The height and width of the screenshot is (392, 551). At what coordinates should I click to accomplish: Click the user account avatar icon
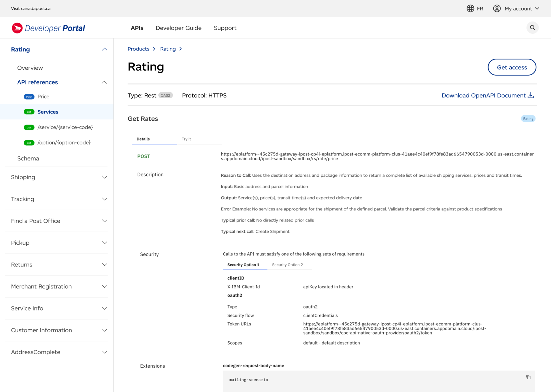[497, 8]
